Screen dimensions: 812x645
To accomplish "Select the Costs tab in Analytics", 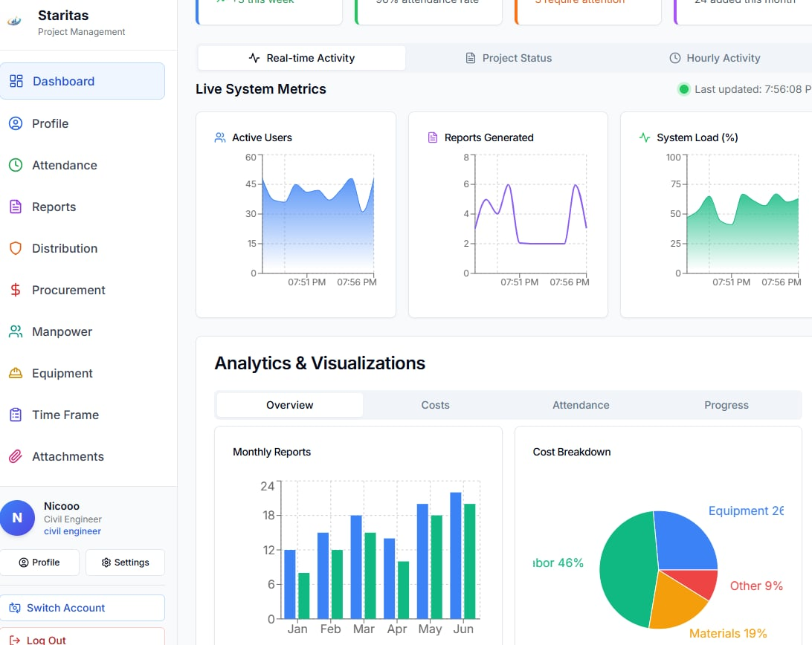I will (435, 405).
